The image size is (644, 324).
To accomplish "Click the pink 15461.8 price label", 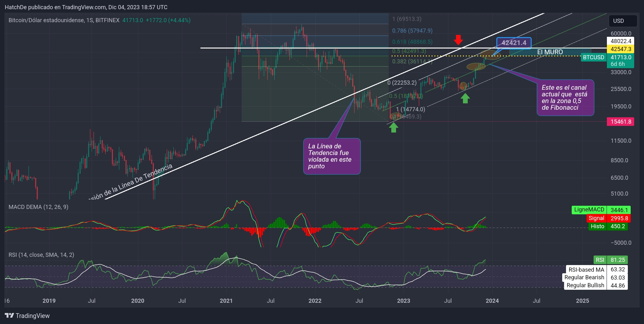I will click(621, 122).
